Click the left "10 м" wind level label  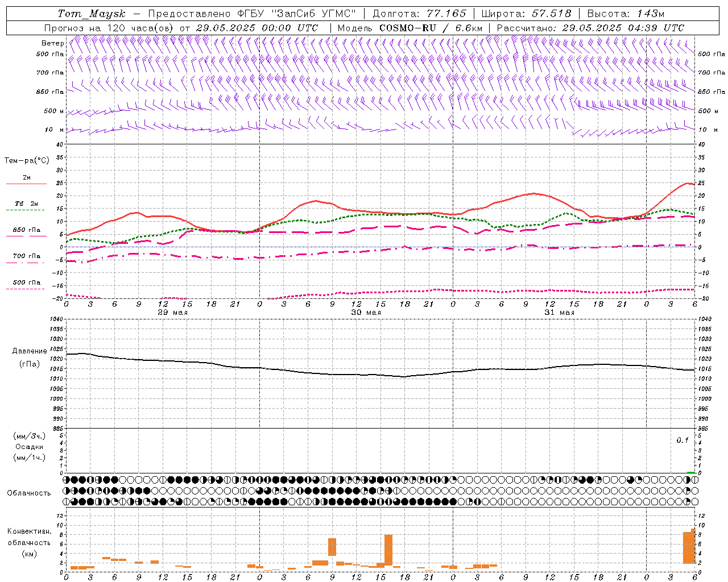pos(55,130)
